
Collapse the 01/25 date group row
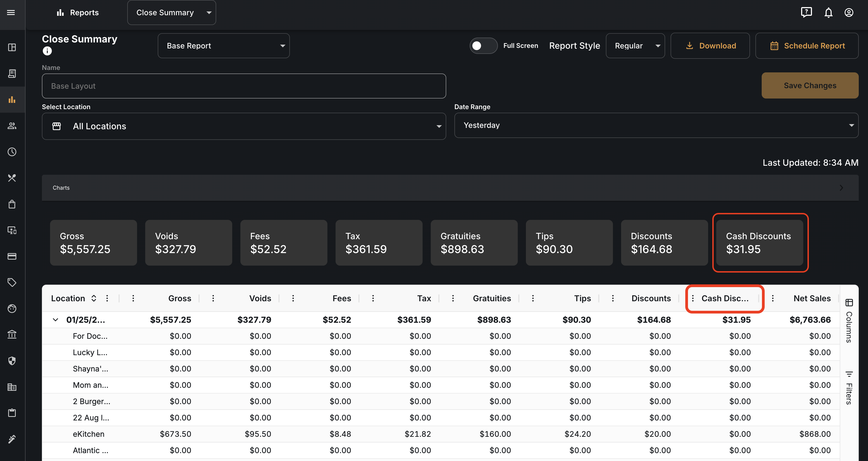pos(55,320)
